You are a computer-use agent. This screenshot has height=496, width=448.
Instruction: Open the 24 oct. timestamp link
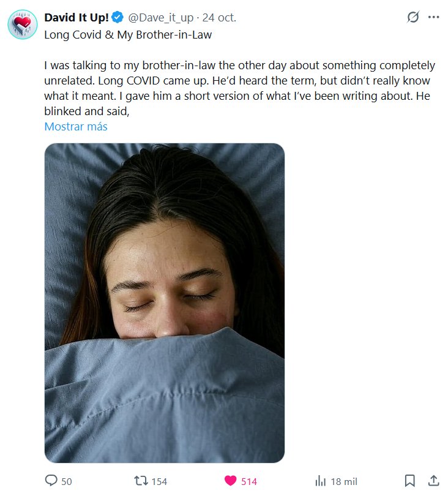219,18
